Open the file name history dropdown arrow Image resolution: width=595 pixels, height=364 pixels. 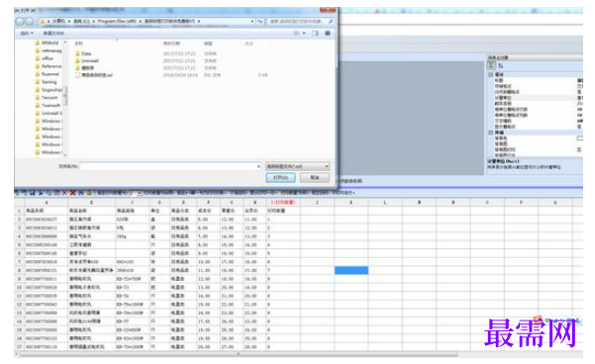pyautogui.click(x=258, y=166)
